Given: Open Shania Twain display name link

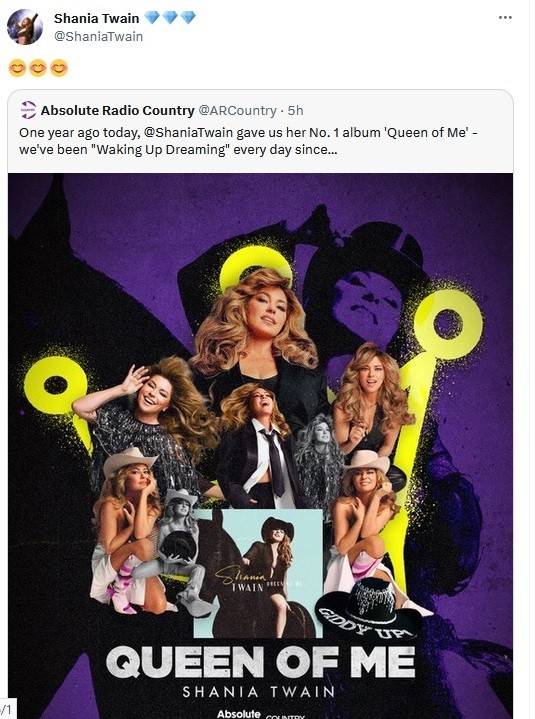Looking at the screenshot, I should coord(97,18).
